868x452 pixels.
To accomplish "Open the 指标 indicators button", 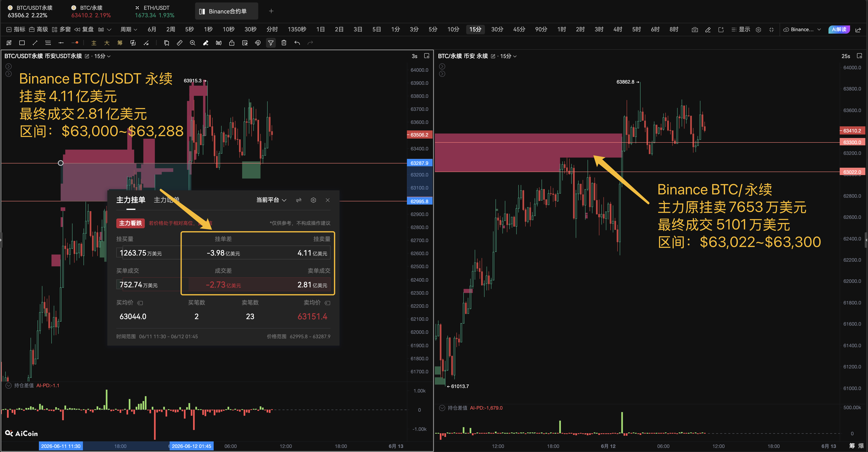I will coord(16,30).
